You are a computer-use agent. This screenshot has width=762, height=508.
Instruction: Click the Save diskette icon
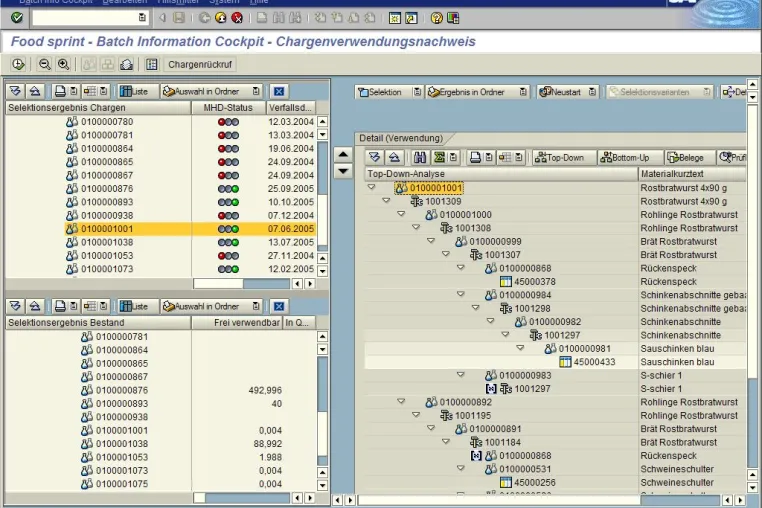[179, 18]
